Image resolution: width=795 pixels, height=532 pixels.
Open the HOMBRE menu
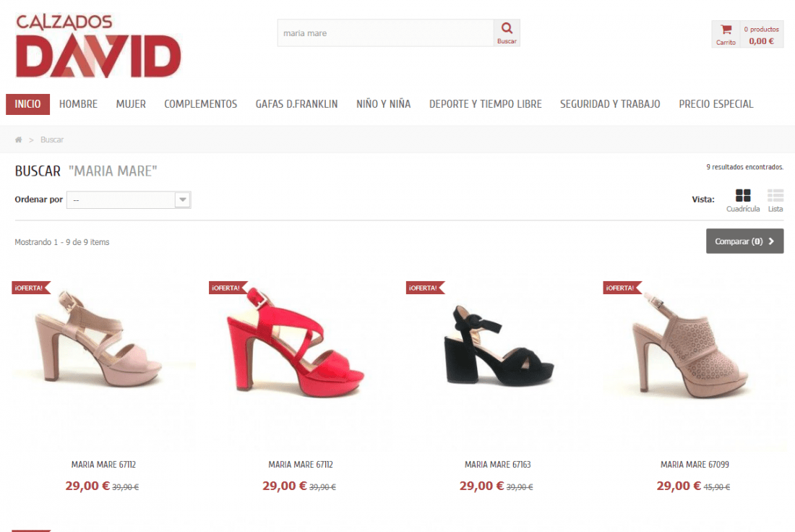[78, 104]
